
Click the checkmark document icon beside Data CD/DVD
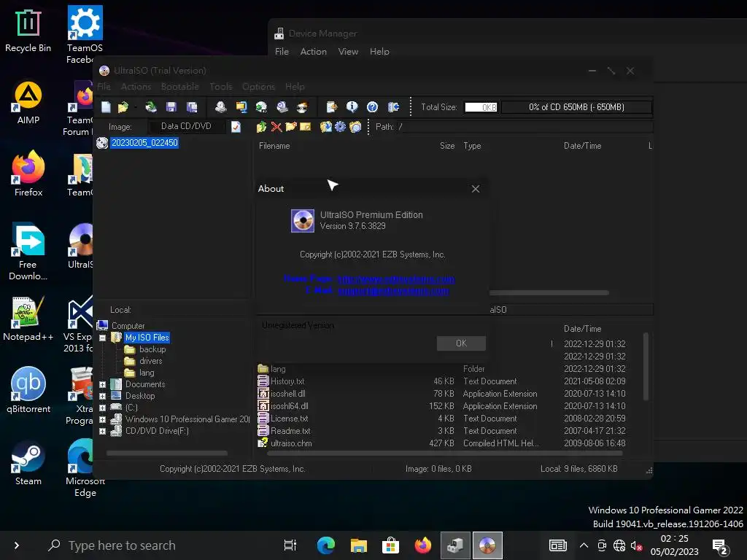tap(236, 127)
